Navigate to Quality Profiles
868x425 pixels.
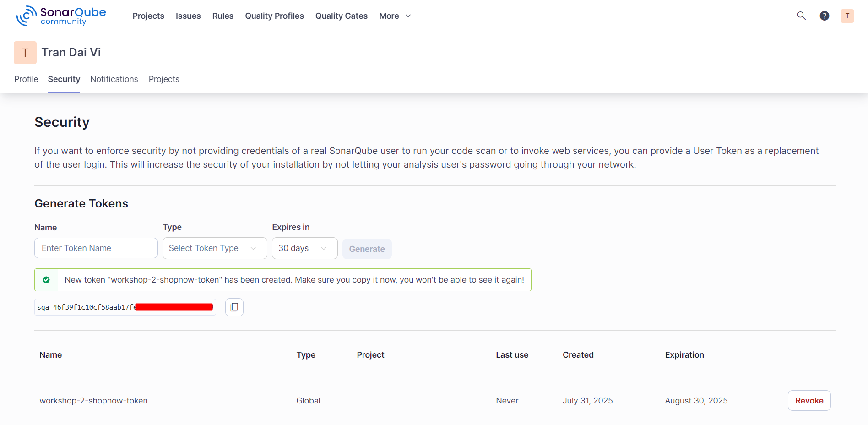(274, 16)
